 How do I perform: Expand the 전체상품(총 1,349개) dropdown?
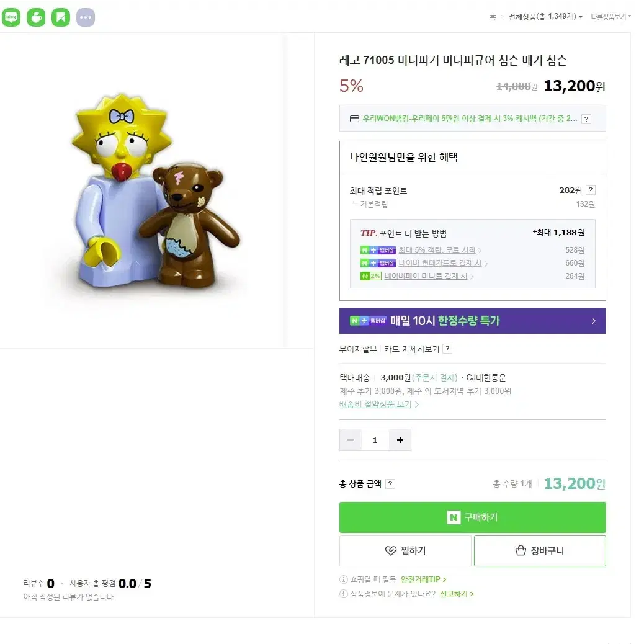pyautogui.click(x=545, y=16)
